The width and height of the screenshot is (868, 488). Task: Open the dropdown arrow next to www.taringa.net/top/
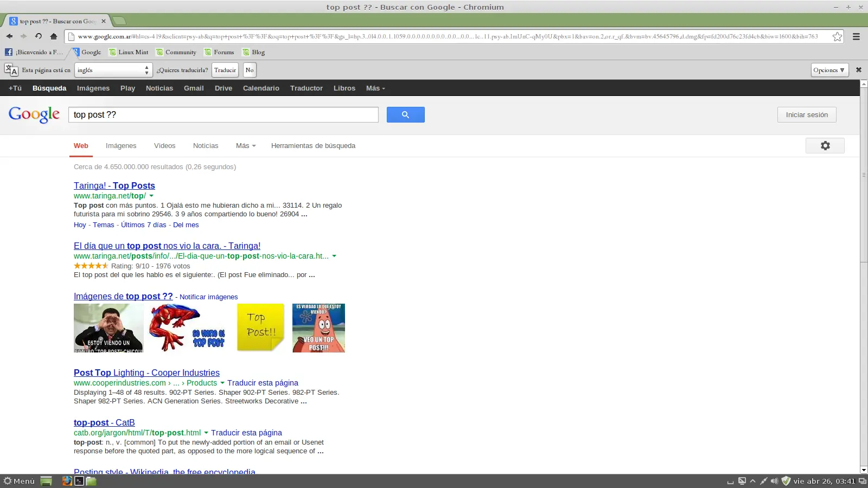click(151, 196)
